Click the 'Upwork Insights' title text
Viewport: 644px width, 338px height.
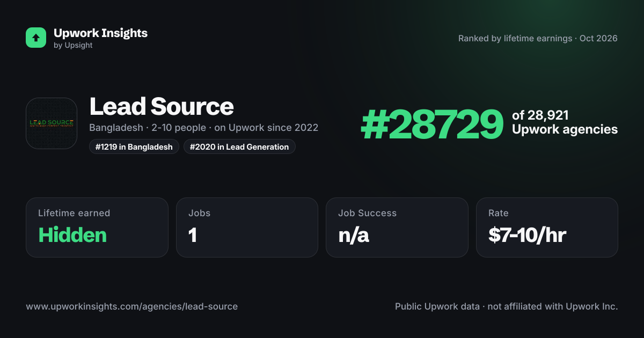[x=100, y=33]
